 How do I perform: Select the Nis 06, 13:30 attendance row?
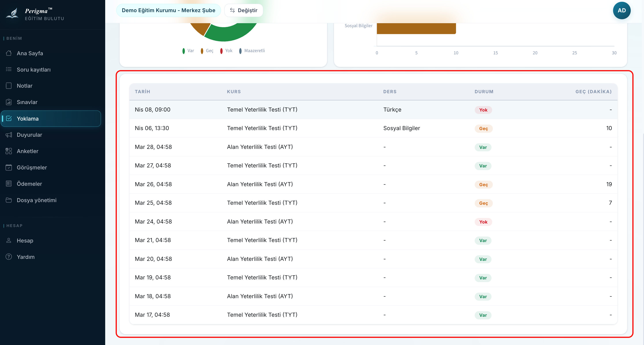pyautogui.click(x=373, y=128)
